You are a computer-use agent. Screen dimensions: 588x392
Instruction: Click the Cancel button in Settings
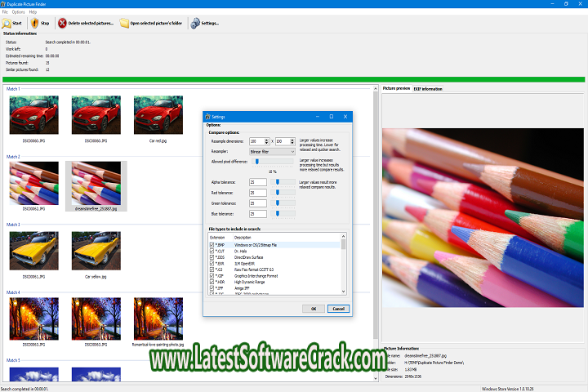338,309
